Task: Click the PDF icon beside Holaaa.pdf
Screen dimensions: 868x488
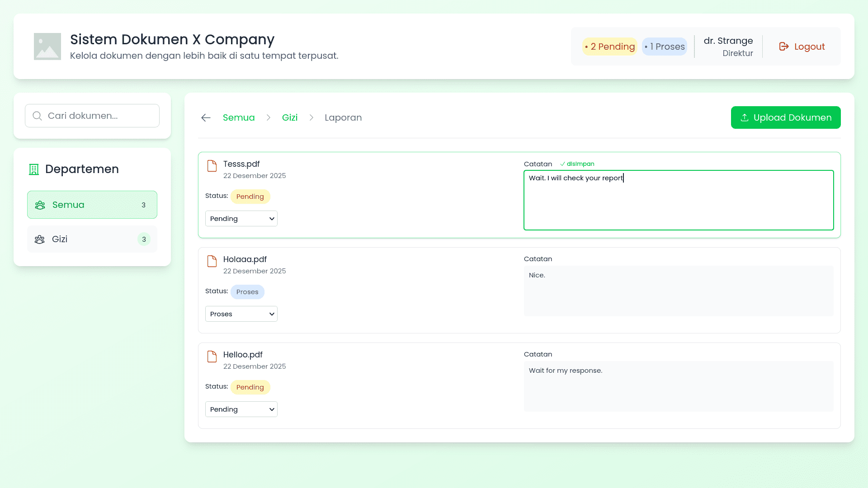Action: [x=212, y=261]
